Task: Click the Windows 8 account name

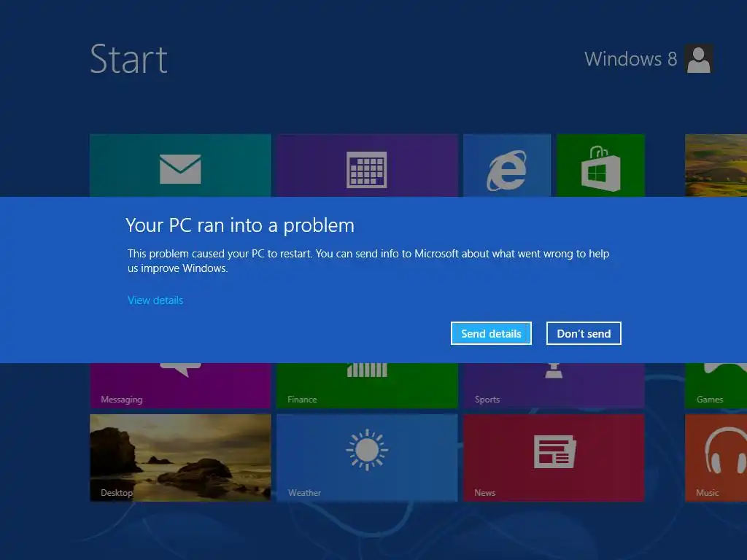Action: click(x=630, y=59)
